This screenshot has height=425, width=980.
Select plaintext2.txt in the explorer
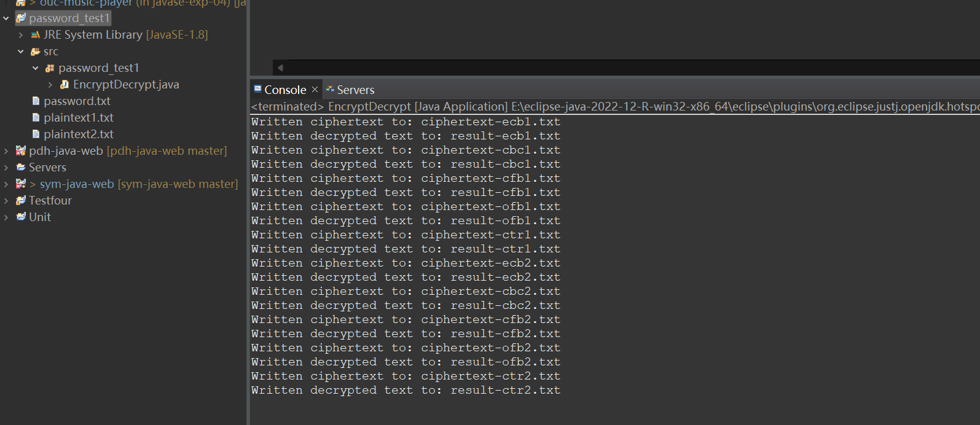click(x=78, y=135)
